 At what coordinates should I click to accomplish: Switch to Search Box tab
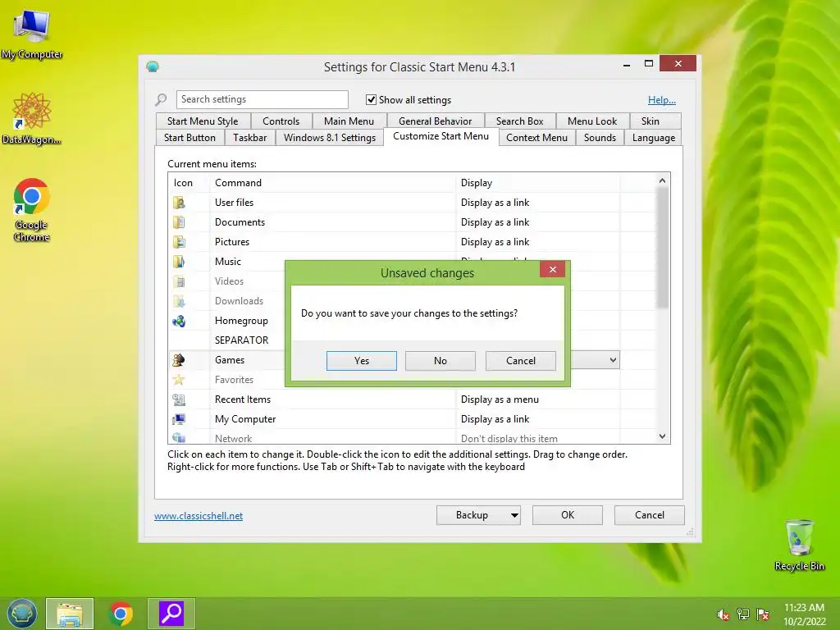click(519, 121)
